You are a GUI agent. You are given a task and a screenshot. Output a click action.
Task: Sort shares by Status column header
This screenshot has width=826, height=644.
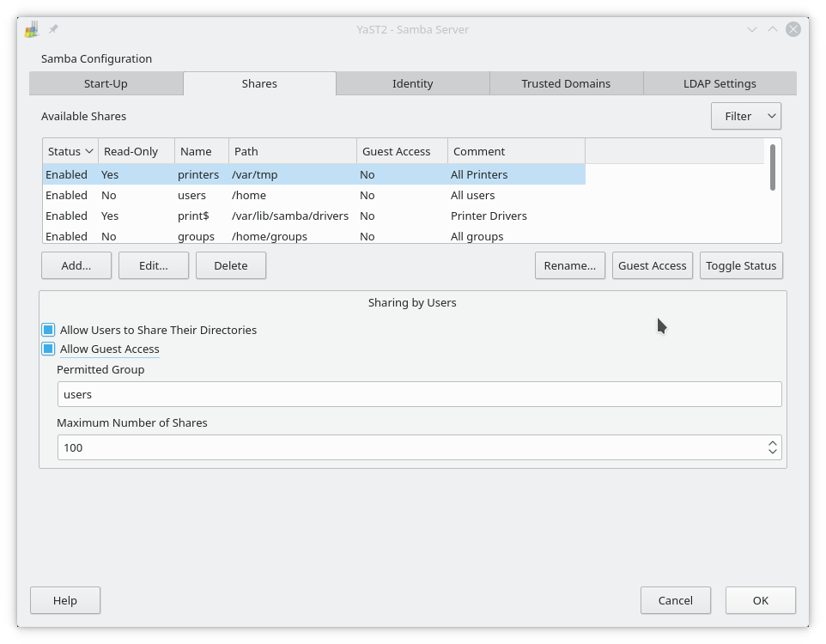coord(70,151)
